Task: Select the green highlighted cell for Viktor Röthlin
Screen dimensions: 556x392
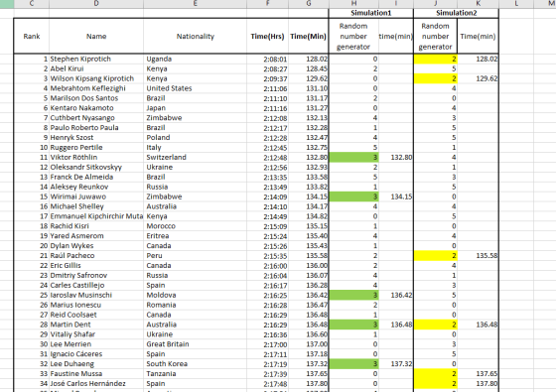Action: tap(353, 158)
